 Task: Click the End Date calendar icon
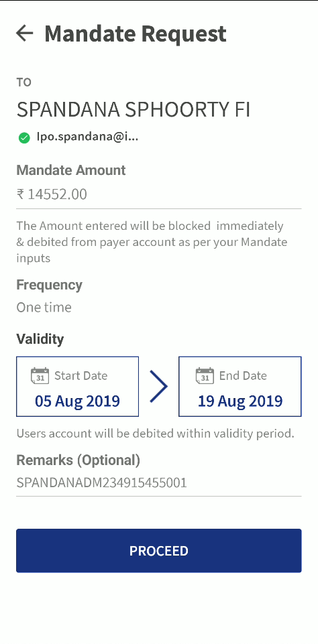205,376
